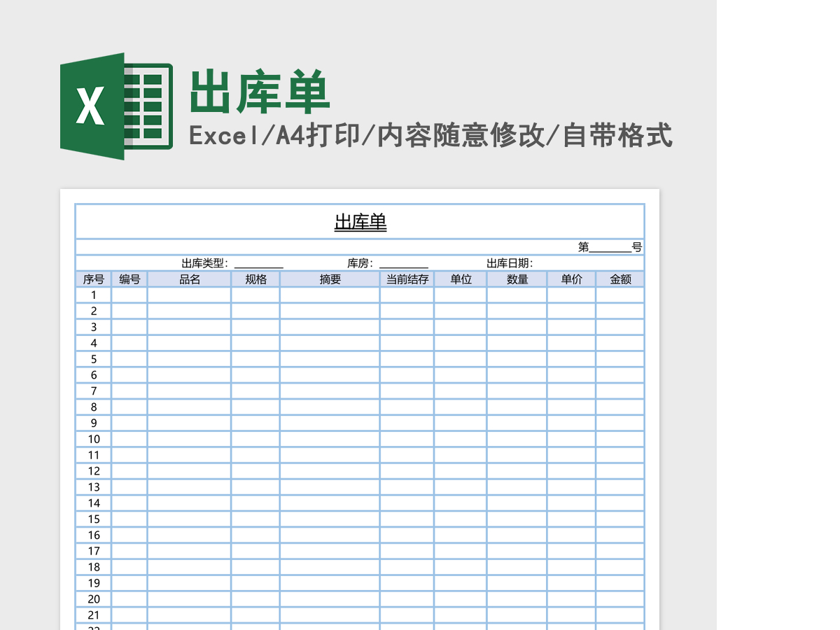Select the 规格 column header
This screenshot has height=630, width=840.
(x=255, y=279)
